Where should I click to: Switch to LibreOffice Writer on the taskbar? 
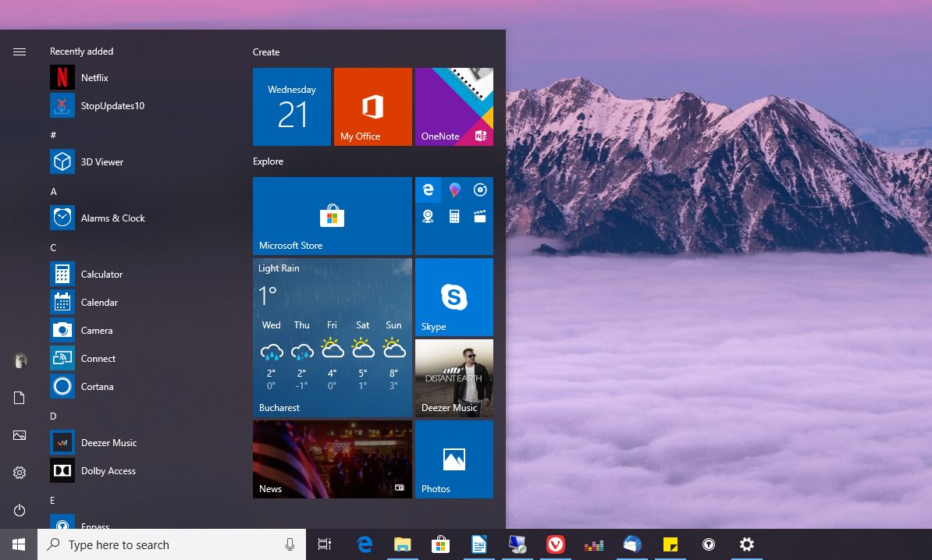point(478,544)
